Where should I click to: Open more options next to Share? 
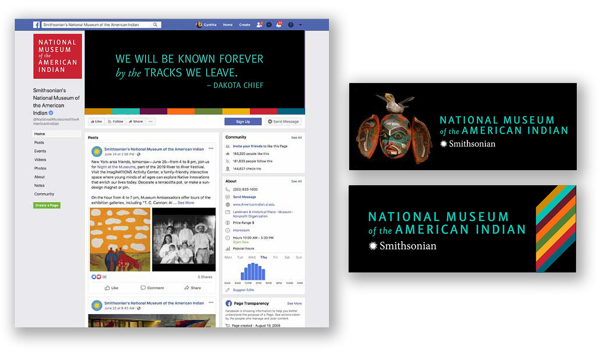pos(150,121)
